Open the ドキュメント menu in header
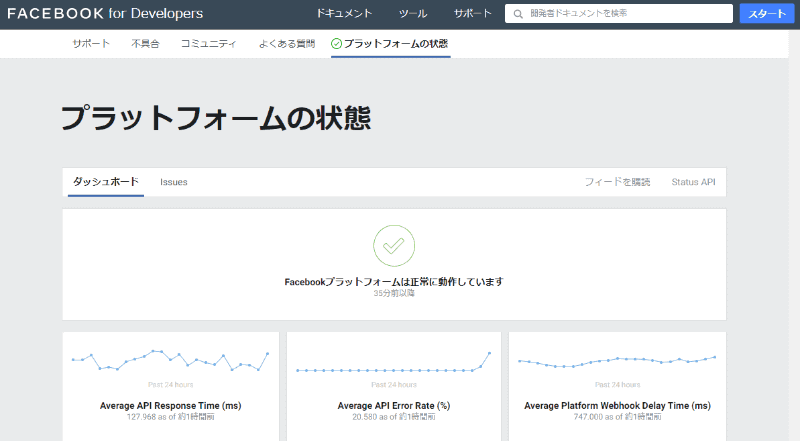 pyautogui.click(x=344, y=13)
